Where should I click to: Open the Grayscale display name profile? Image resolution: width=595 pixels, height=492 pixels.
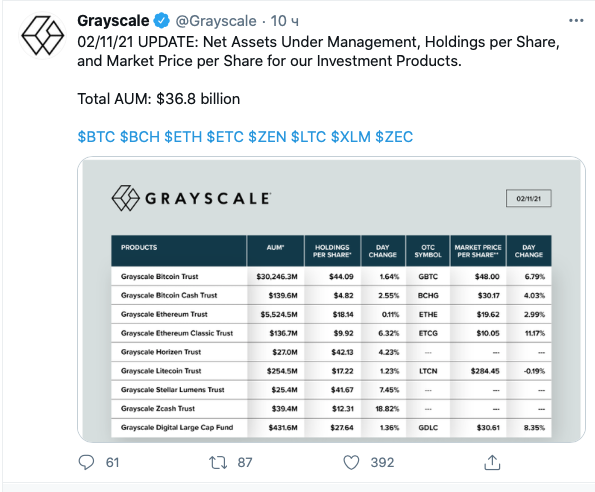(113, 20)
